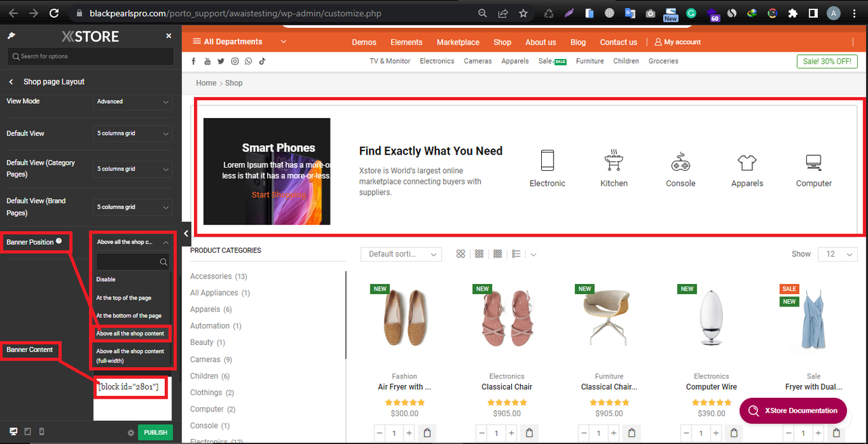The height and width of the screenshot is (444, 868).
Task: Expand All Departments menu
Action: [x=240, y=42]
